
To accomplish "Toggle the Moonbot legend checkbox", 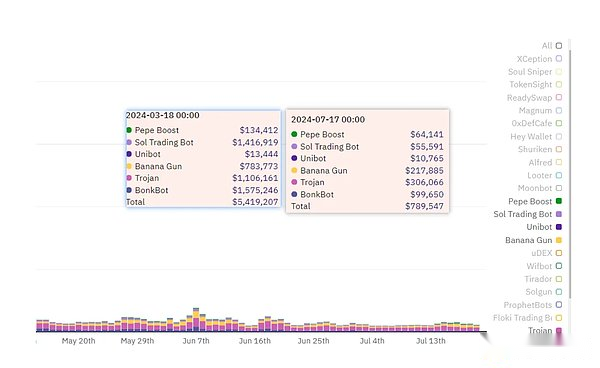I will (x=559, y=188).
